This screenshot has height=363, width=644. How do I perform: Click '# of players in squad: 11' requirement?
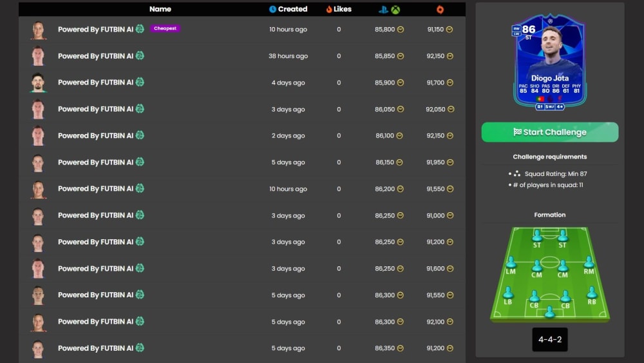[548, 185]
